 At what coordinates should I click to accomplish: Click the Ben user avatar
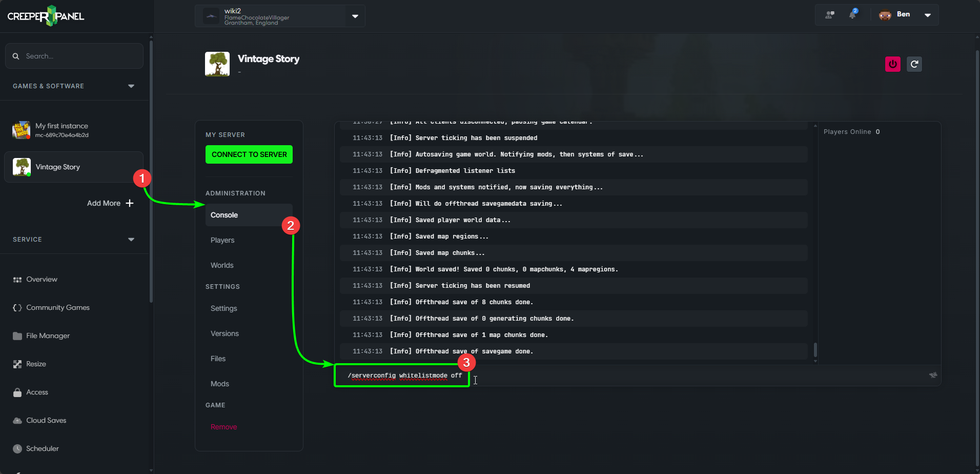point(885,15)
